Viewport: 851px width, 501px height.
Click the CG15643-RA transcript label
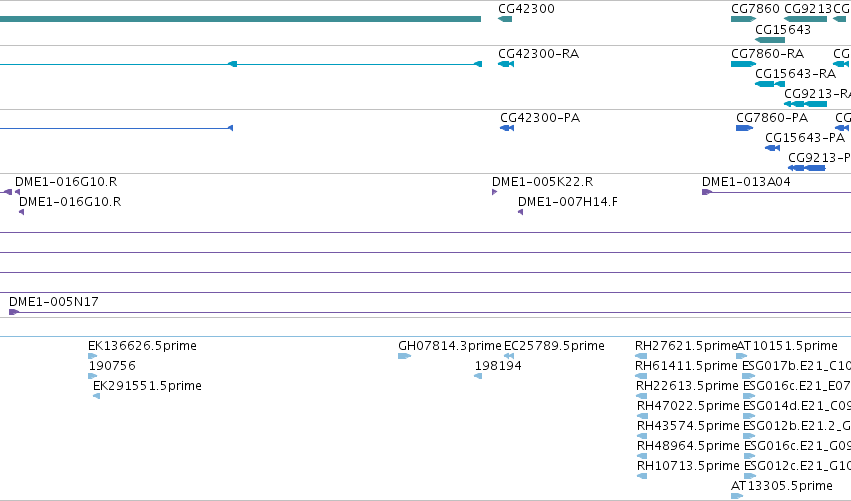pyautogui.click(x=795, y=74)
